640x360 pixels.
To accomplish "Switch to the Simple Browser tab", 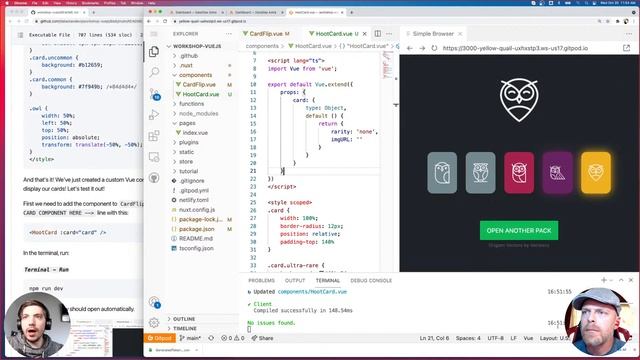I will click(x=433, y=34).
